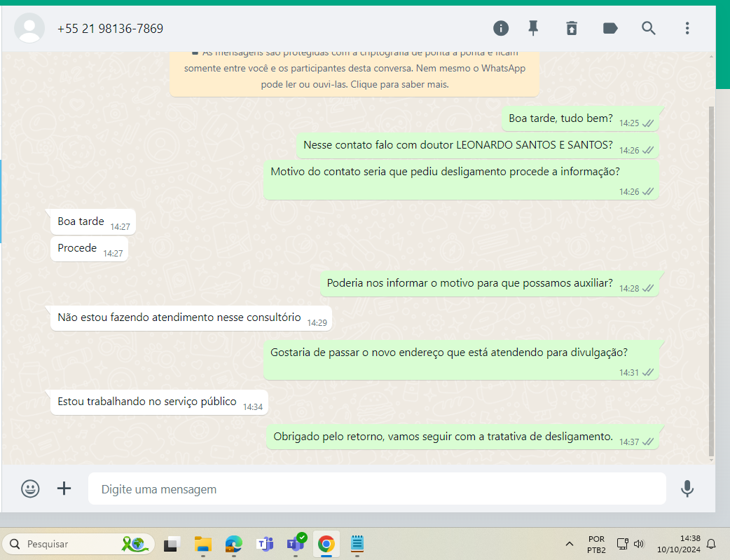Open contact +55 21 98136-7869 header name
This screenshot has width=730, height=560.
click(x=110, y=29)
